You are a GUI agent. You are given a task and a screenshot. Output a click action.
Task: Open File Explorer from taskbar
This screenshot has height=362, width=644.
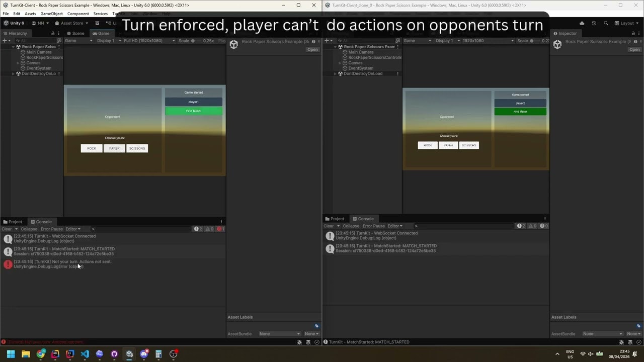click(x=26, y=354)
